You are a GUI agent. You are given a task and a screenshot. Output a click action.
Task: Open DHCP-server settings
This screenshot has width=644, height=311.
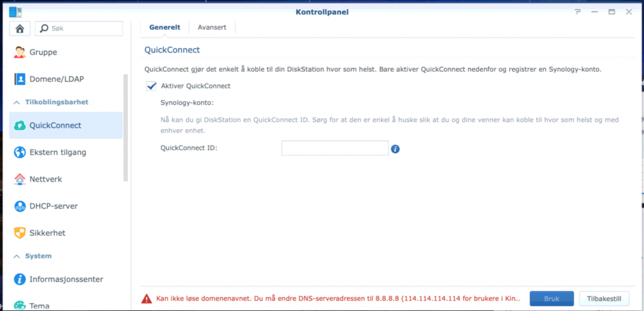pyautogui.click(x=66, y=206)
